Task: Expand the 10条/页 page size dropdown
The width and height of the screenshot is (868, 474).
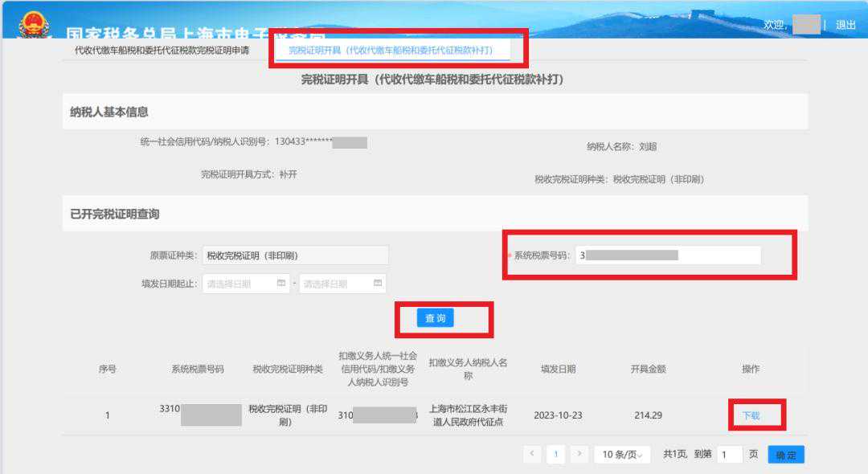Action: coord(623,455)
